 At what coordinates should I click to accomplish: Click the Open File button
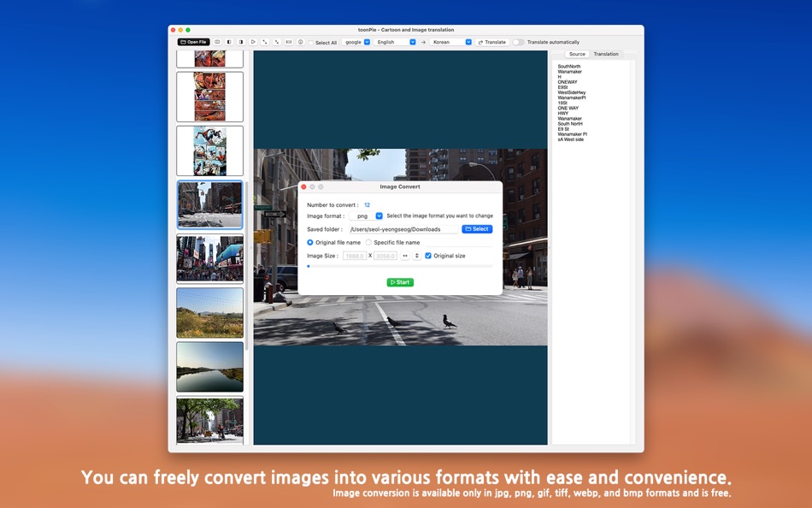[193, 42]
